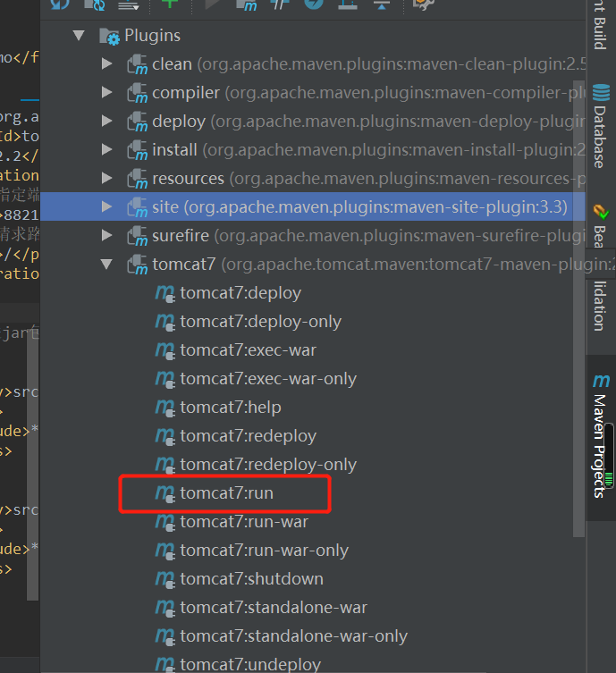This screenshot has height=673, width=616.
Task: Select the tomcat7 tomcat7-maven-plugin row
Action: tap(313, 264)
